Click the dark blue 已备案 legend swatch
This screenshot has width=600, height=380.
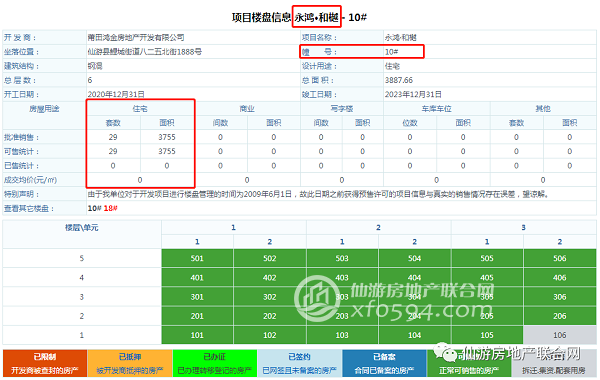coord(384,363)
